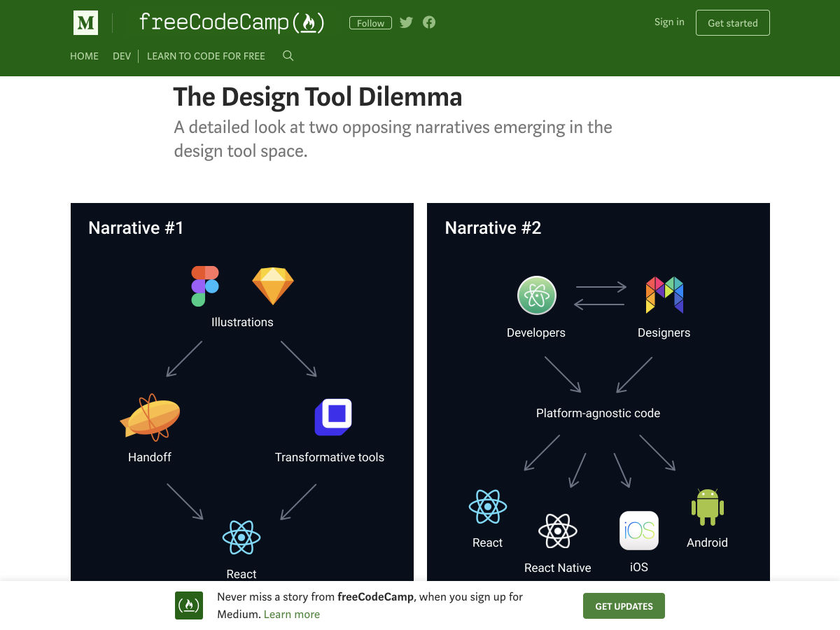The width and height of the screenshot is (840, 630).
Task: Open freeCodeCamp's Facebook page icon
Action: pos(429,22)
